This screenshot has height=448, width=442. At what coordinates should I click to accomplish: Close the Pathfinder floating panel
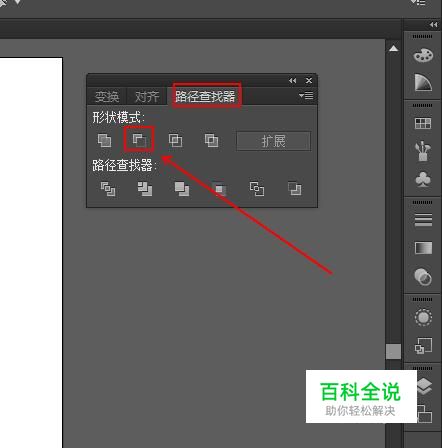point(309,81)
